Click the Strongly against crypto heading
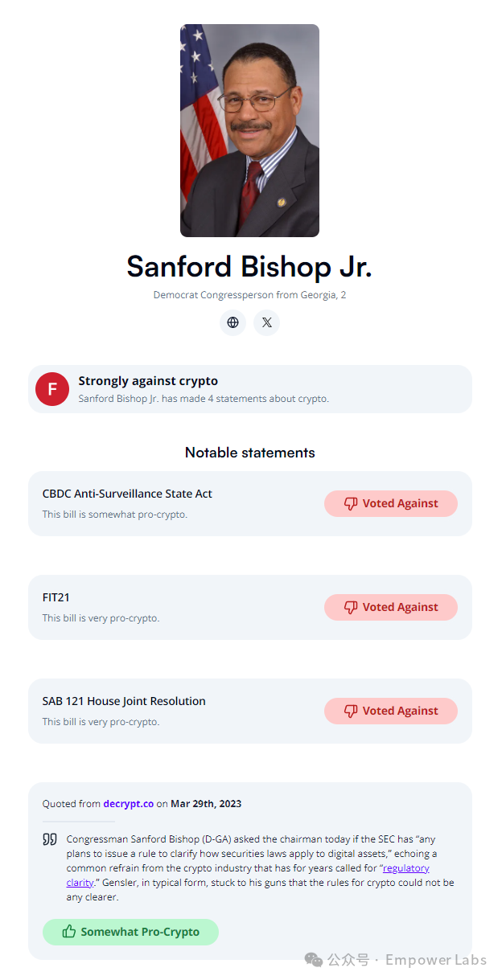The width and height of the screenshot is (502, 980). point(148,381)
